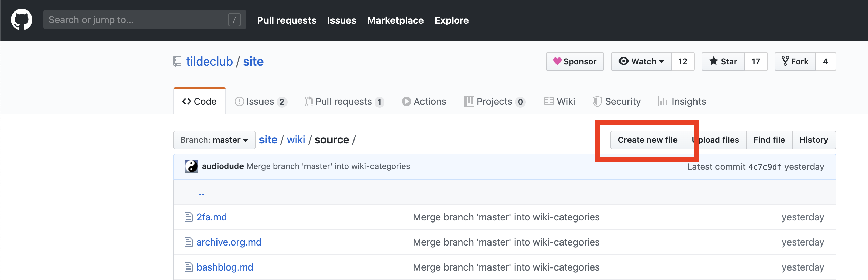
Task: Focus the Search or jump to field
Action: (144, 20)
